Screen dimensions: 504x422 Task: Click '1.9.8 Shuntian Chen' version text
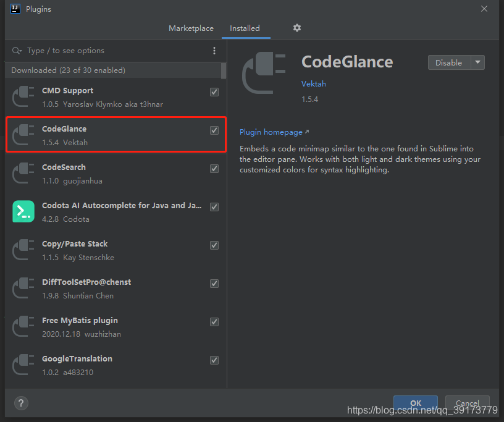coord(78,295)
